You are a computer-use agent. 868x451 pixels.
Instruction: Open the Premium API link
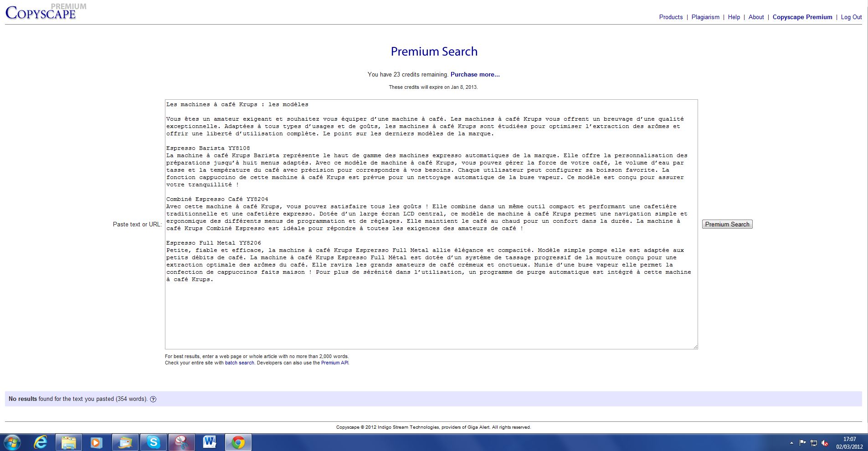[x=334, y=363]
